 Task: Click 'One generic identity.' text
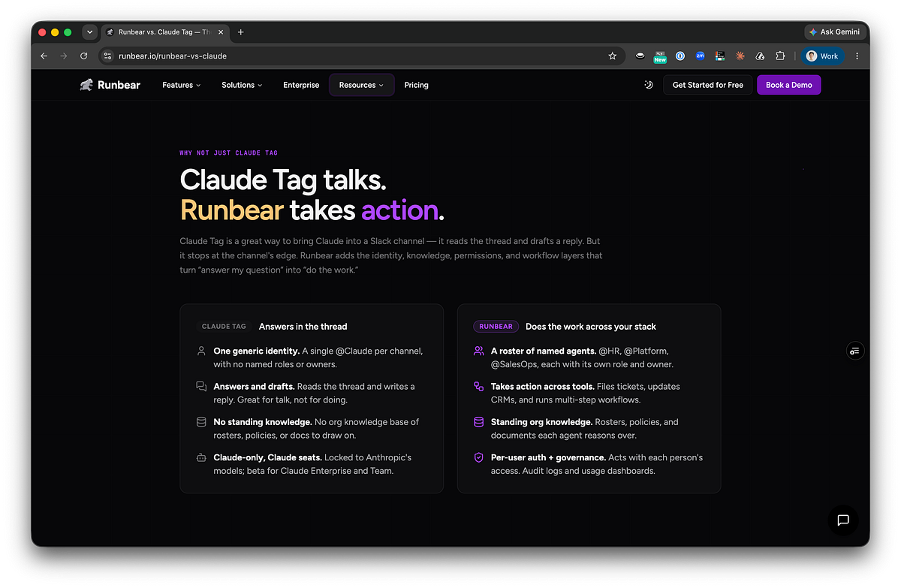coord(256,351)
